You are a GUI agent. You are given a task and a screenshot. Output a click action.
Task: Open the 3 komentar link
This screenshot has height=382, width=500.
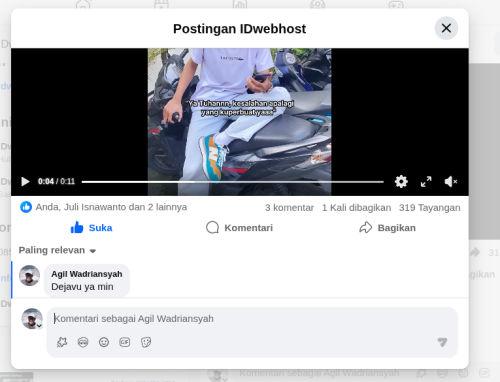click(x=289, y=208)
